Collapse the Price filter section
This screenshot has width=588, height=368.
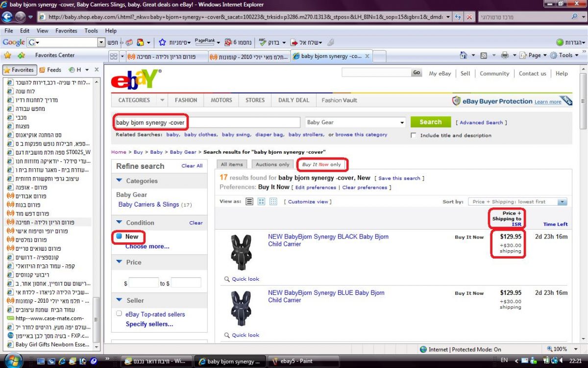point(119,263)
